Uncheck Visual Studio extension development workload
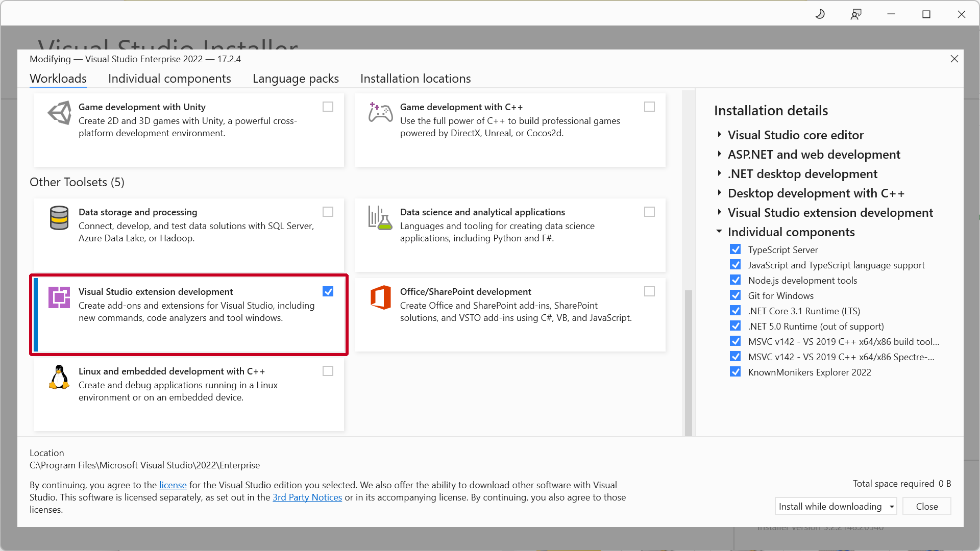The image size is (980, 551). click(x=328, y=291)
